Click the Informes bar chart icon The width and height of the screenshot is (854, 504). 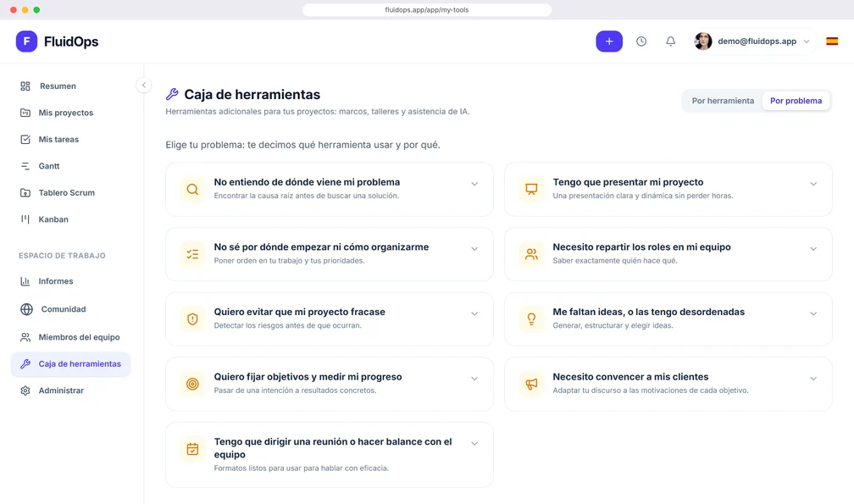click(x=25, y=281)
